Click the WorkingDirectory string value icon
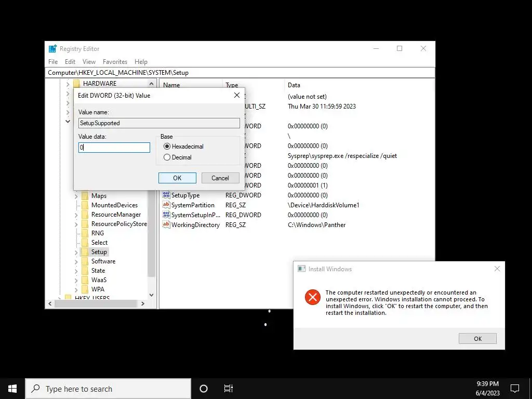The image size is (532, 399). click(x=166, y=224)
